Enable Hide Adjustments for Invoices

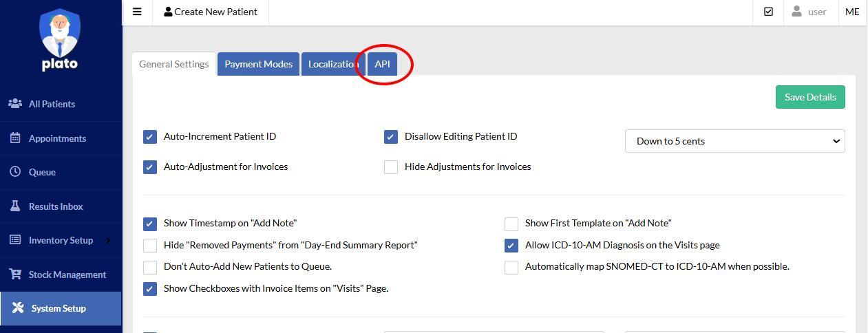pos(391,167)
